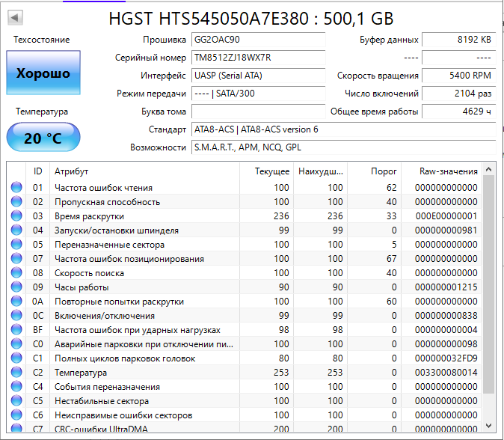Click the status icon for attribute BF

(x=16, y=330)
